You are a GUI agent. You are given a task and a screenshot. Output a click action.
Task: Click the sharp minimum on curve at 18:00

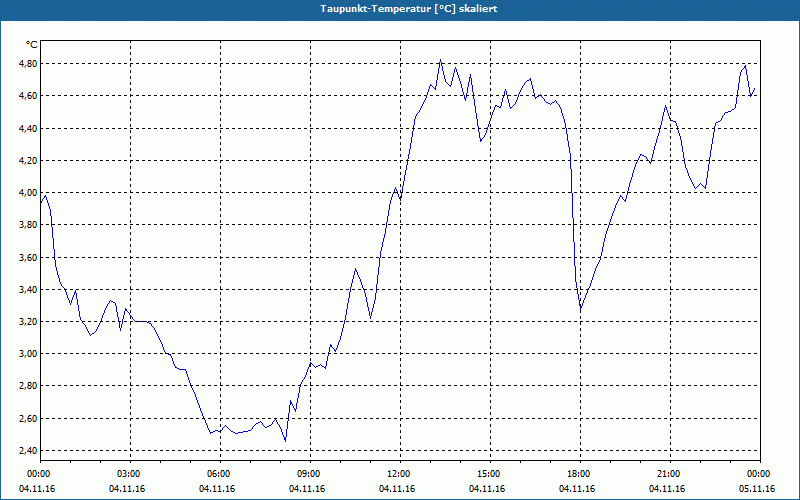pyautogui.click(x=581, y=309)
